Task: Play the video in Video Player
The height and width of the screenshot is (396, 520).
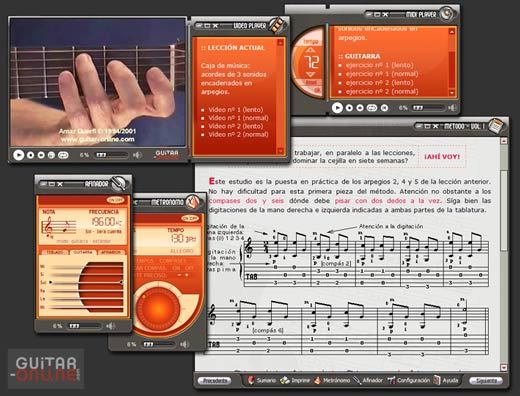Action: (18, 155)
